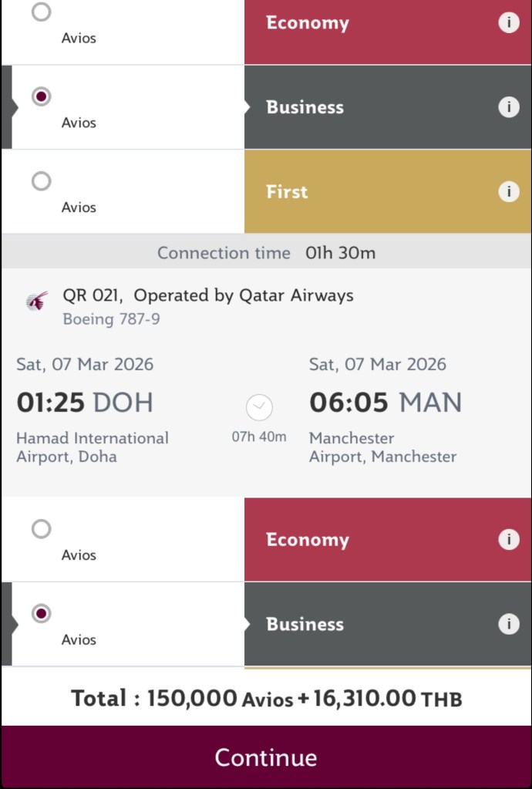Choose First class Avios option
This screenshot has width=532, height=789.
point(41,182)
